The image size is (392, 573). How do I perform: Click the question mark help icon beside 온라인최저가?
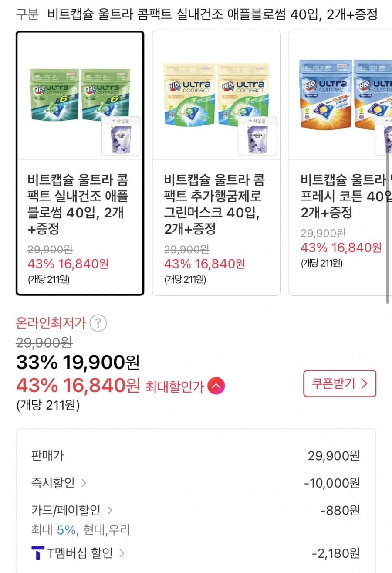click(98, 323)
